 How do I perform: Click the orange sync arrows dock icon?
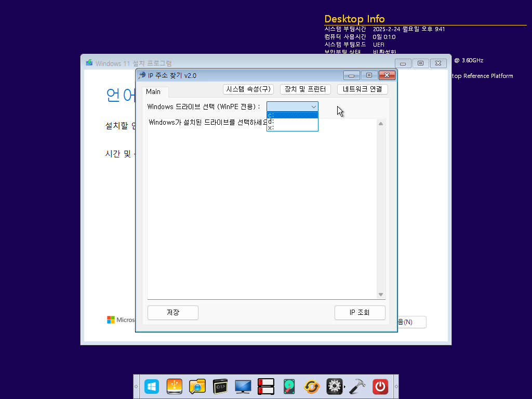[x=312, y=387]
